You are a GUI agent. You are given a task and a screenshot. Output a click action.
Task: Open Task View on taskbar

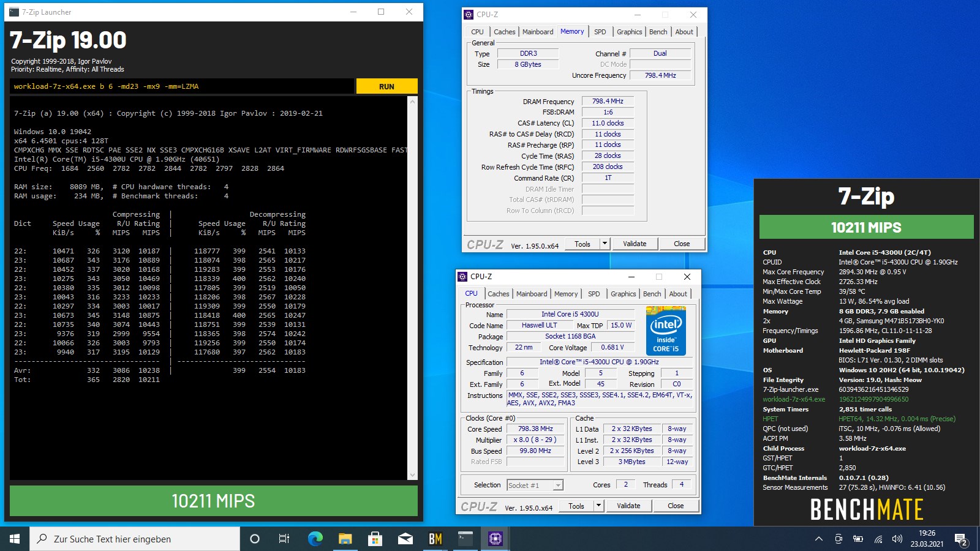pyautogui.click(x=284, y=539)
